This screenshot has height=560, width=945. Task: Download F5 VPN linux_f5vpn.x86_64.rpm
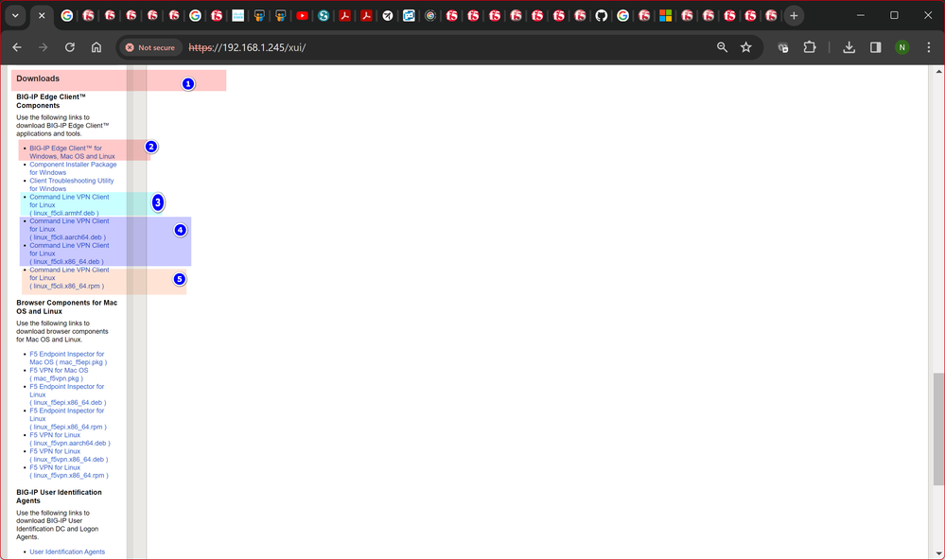pos(69,471)
